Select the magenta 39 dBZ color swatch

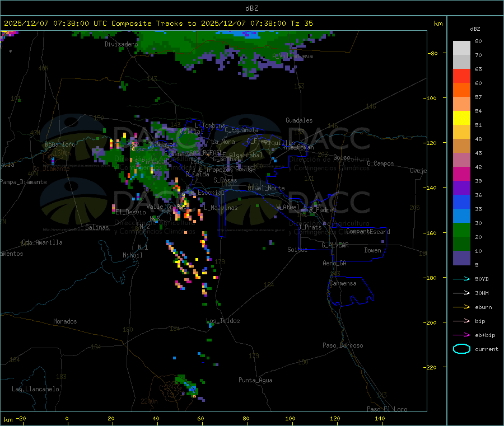[x=461, y=174]
